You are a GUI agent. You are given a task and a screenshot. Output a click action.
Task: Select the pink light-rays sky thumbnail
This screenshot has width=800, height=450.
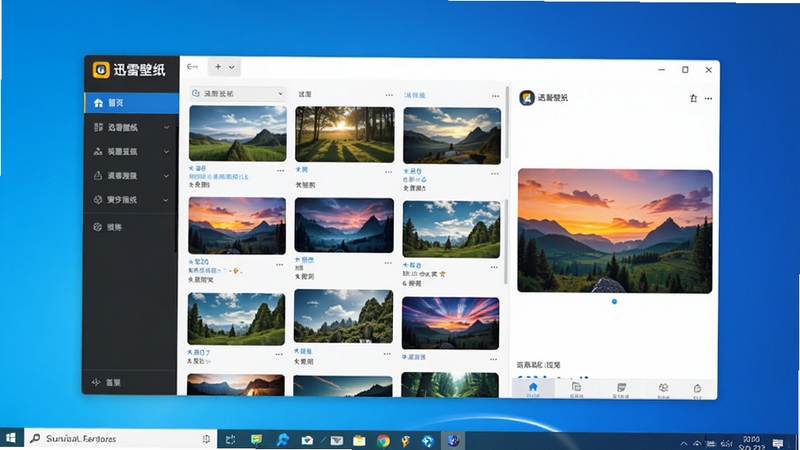tap(451, 323)
